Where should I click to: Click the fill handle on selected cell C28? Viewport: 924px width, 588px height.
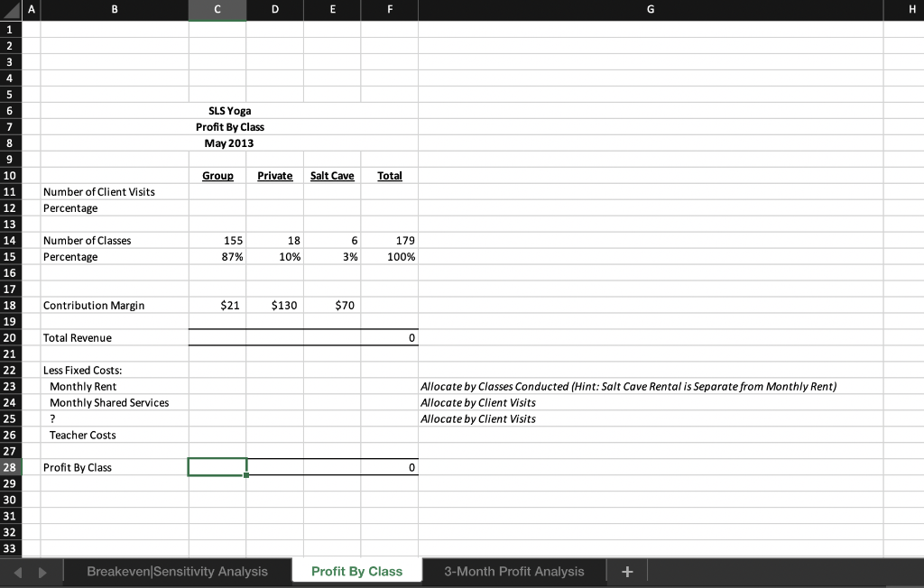pos(245,475)
